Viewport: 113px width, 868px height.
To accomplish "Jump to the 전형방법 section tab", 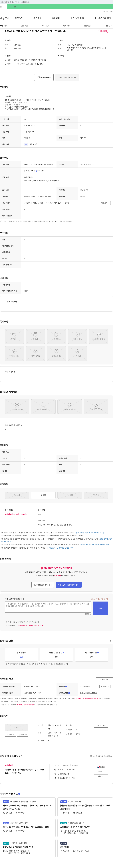I will 87,26.
